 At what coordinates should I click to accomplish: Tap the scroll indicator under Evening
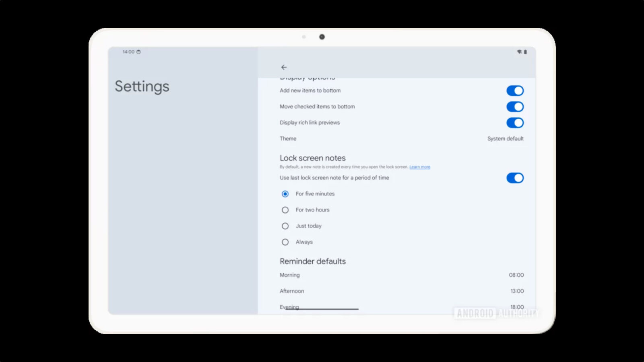click(319, 310)
